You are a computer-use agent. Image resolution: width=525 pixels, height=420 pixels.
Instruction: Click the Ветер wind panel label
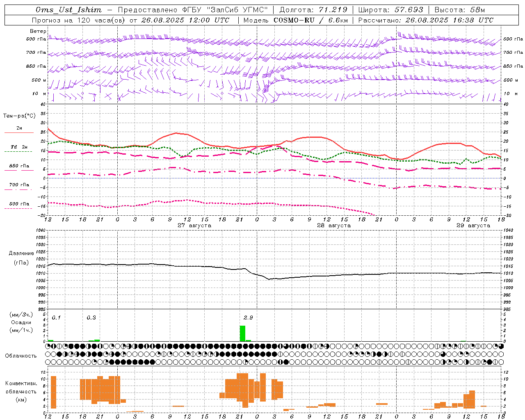point(38,31)
